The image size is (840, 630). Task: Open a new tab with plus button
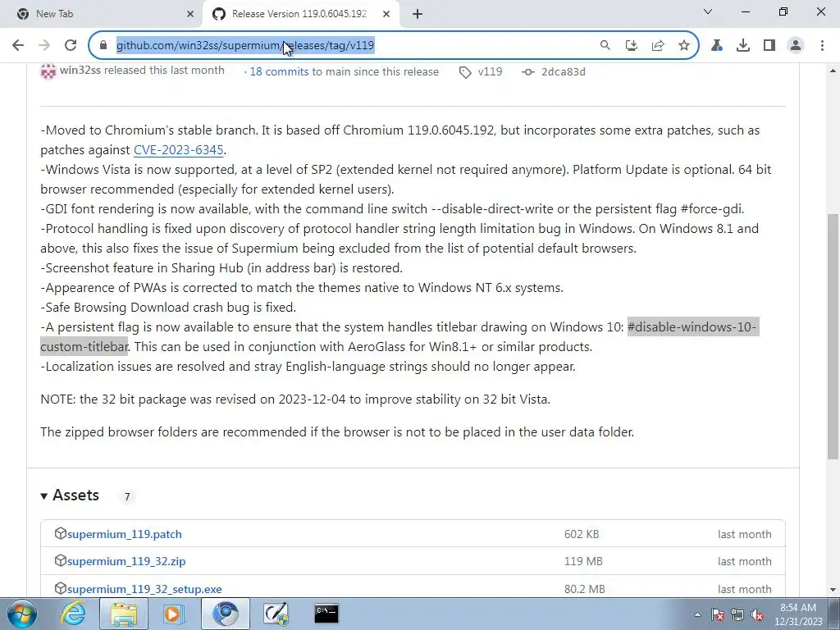pos(418,14)
